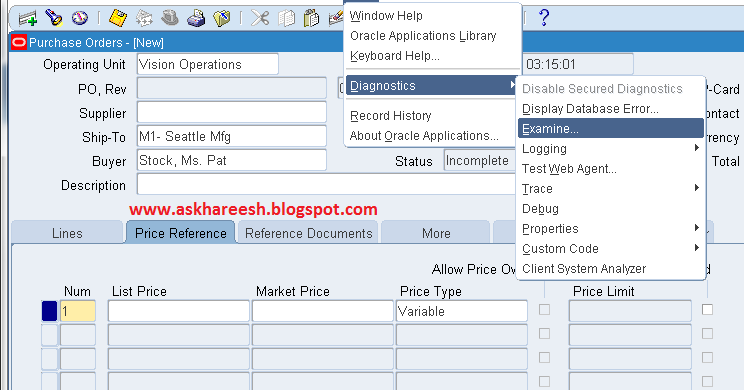This screenshot has width=744, height=390.
Task: Click the Paste clipboard icon
Action: point(311,19)
